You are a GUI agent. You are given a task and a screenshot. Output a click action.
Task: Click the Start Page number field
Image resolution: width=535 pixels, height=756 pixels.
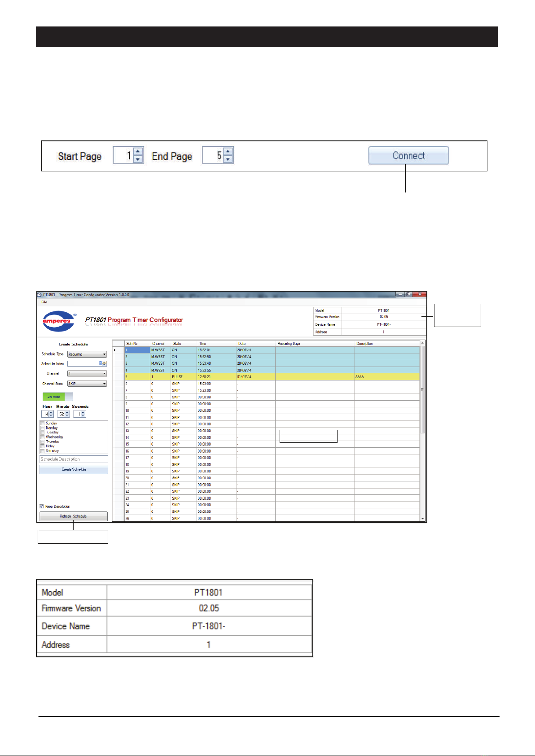124,155
